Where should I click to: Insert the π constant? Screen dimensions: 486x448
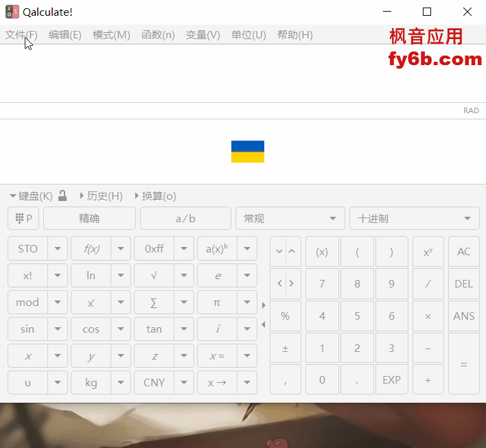(218, 302)
